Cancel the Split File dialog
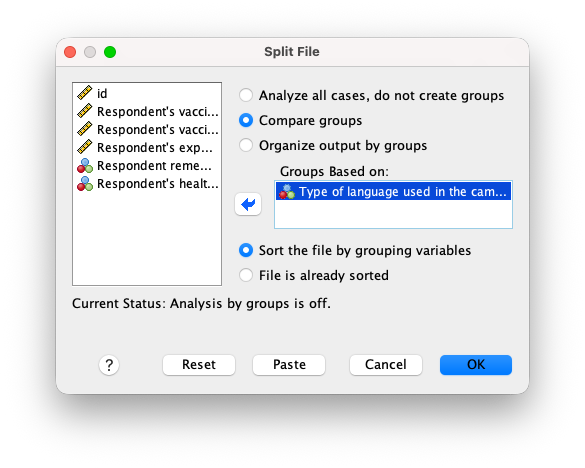585x468 pixels. [386, 365]
